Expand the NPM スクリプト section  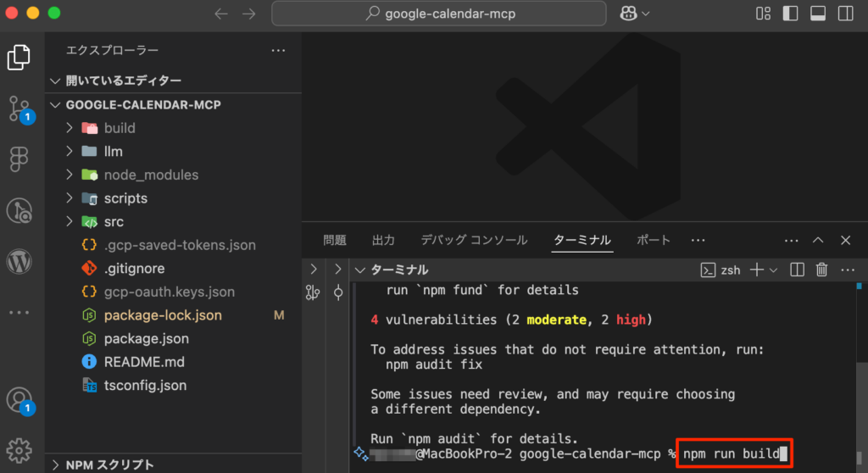click(110, 465)
